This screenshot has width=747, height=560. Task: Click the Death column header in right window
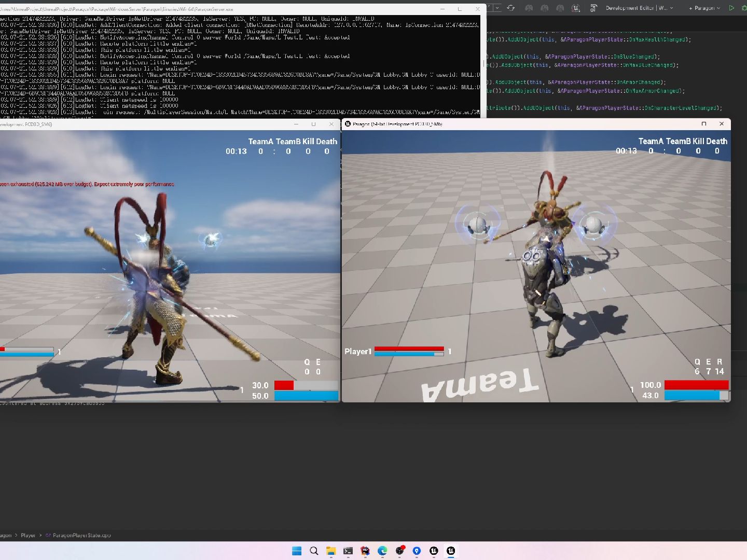tap(716, 141)
